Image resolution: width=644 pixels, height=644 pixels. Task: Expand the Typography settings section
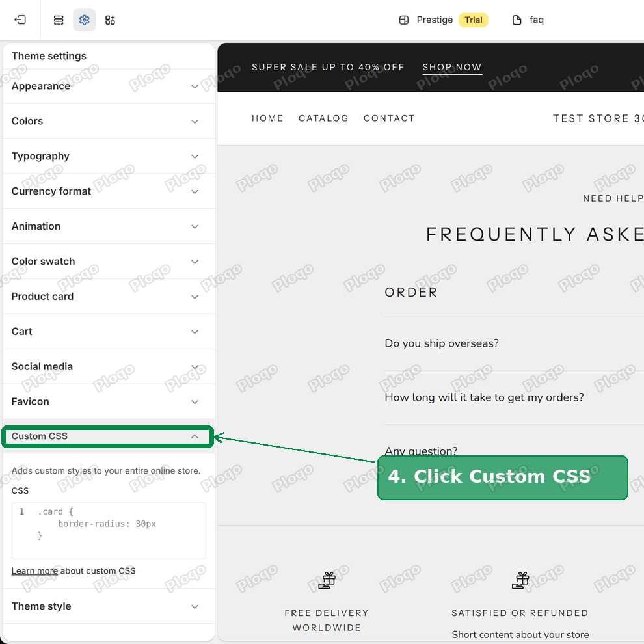tap(109, 156)
